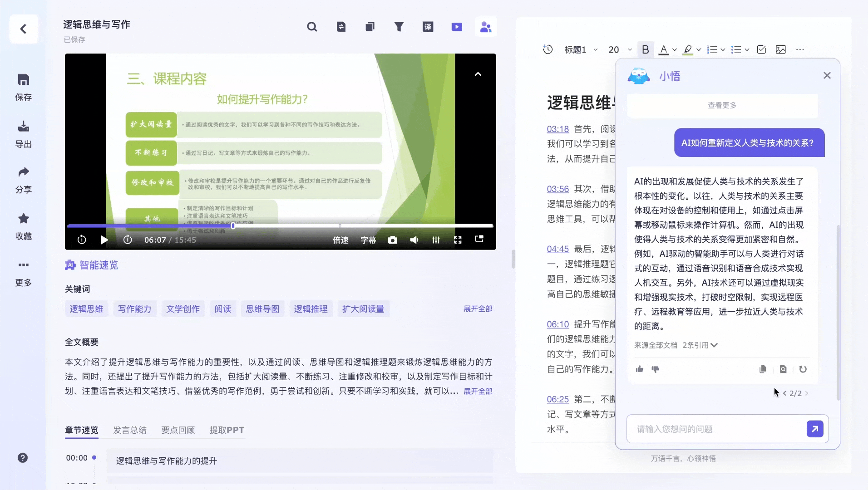Open the playback speed menu 倍速

(340, 240)
